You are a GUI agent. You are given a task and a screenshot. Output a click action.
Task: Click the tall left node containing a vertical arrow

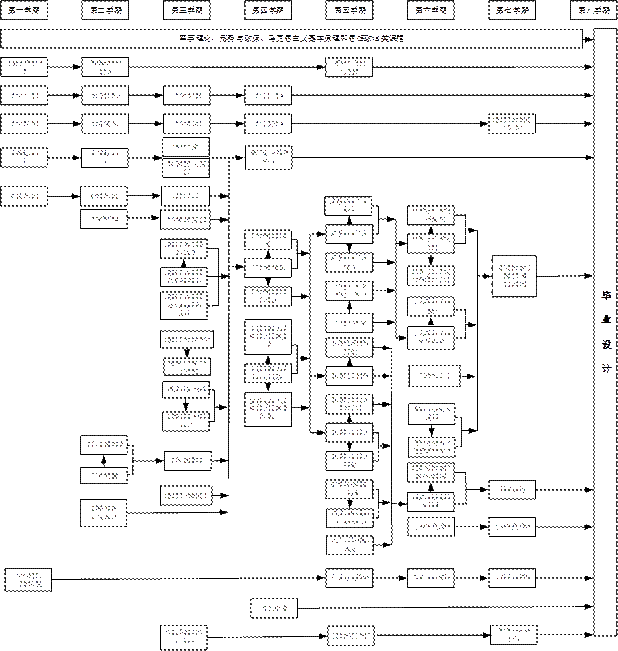point(104,460)
